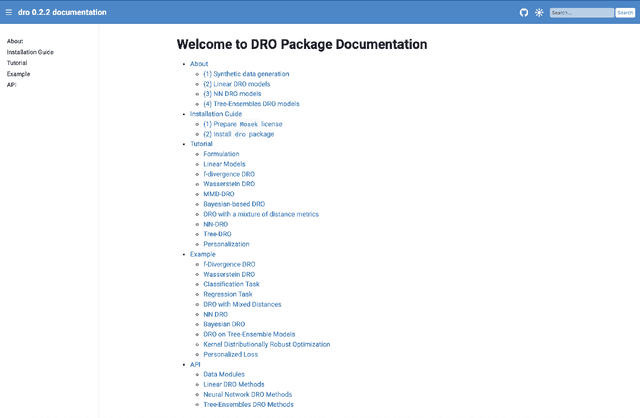This screenshot has width=640, height=418.
Task: Open the Wasserstein DRO tutorial link
Action: point(229,184)
